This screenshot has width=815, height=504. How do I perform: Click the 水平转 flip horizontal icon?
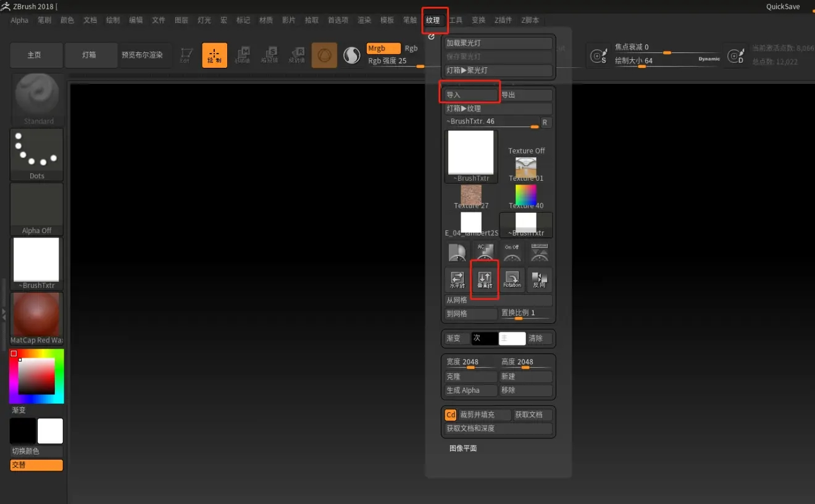click(457, 280)
